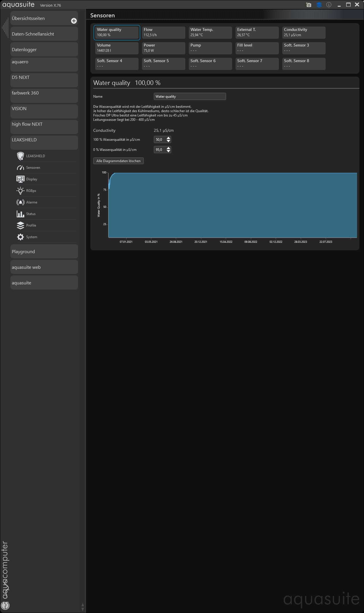The image size is (364, 613).
Task: Select the Flow sensor tile
Action: pos(164,32)
